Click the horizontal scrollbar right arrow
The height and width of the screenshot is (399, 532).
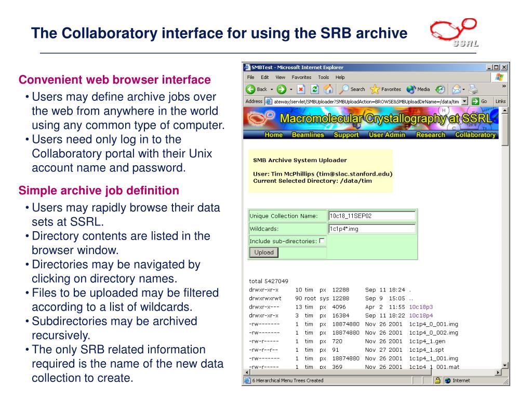[x=498, y=372]
